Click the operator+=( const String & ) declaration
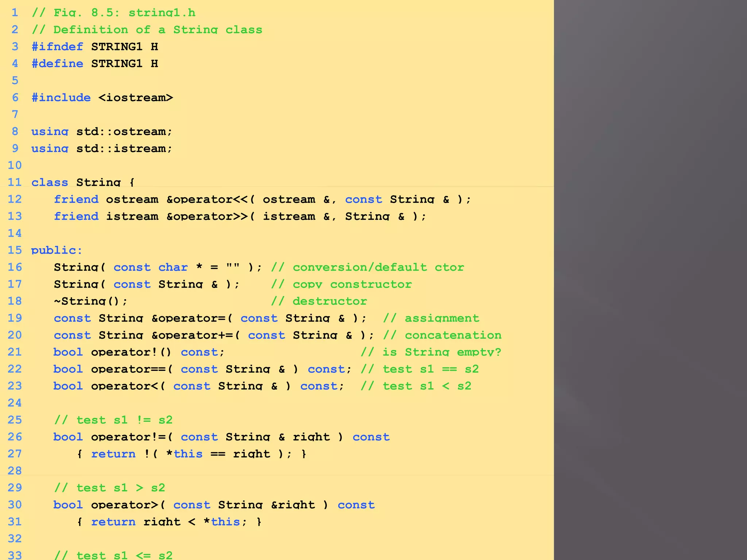747x560 pixels. (214, 335)
